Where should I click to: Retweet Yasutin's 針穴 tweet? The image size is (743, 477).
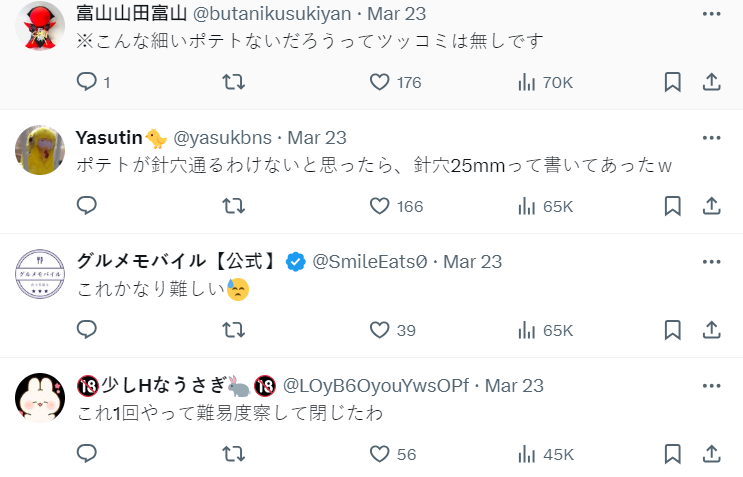233,206
